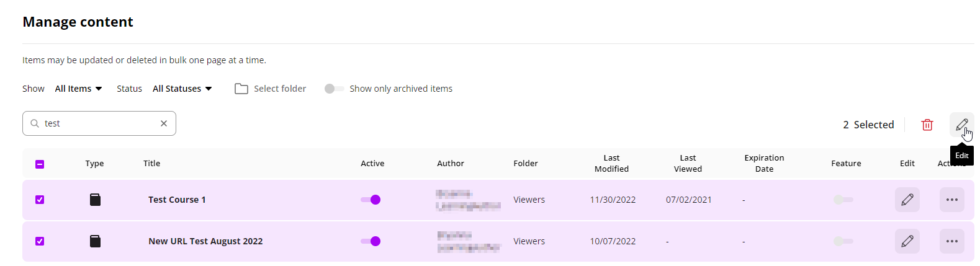Edit New URL Test August 2022 row
The height and width of the screenshot is (266, 980).
pos(907,241)
